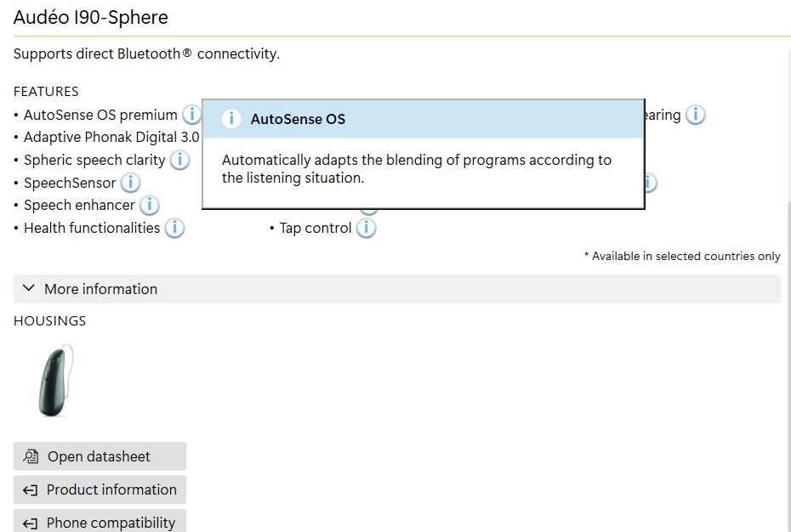This screenshot has height=532, width=791.
Task: Click the Adaptive Phonak Digital 3.0 feature
Action: pos(111,137)
